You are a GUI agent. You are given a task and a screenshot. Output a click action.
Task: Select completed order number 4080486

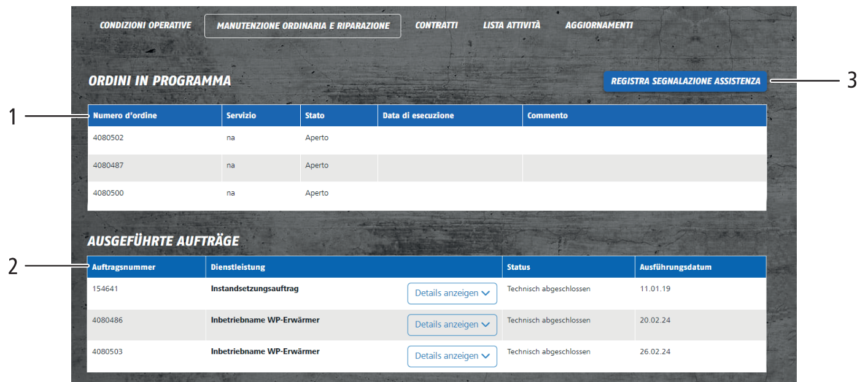(x=108, y=320)
